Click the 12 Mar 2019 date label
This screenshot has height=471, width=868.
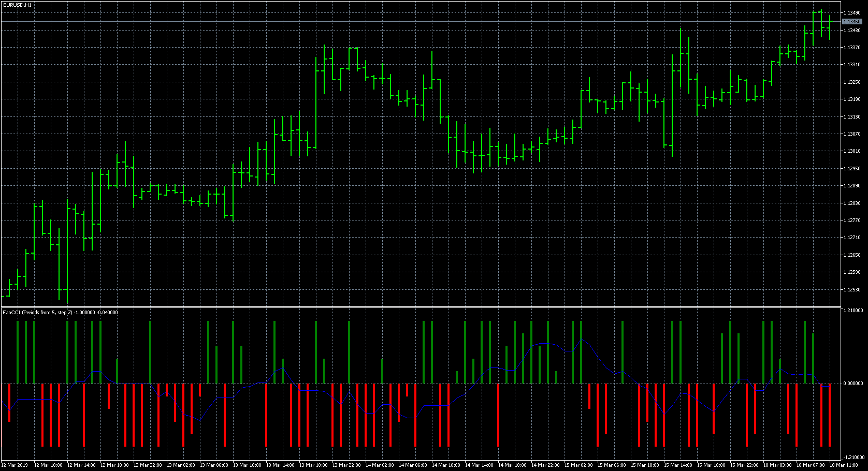pyautogui.click(x=15, y=465)
